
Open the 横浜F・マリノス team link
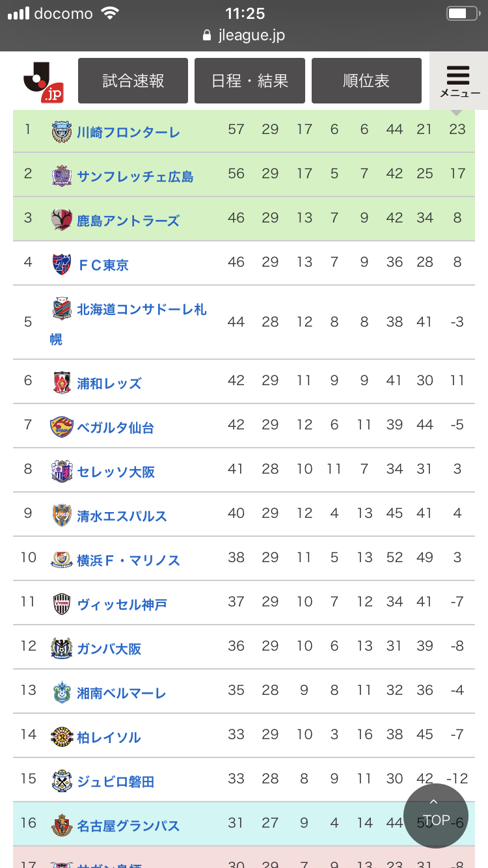click(x=129, y=560)
